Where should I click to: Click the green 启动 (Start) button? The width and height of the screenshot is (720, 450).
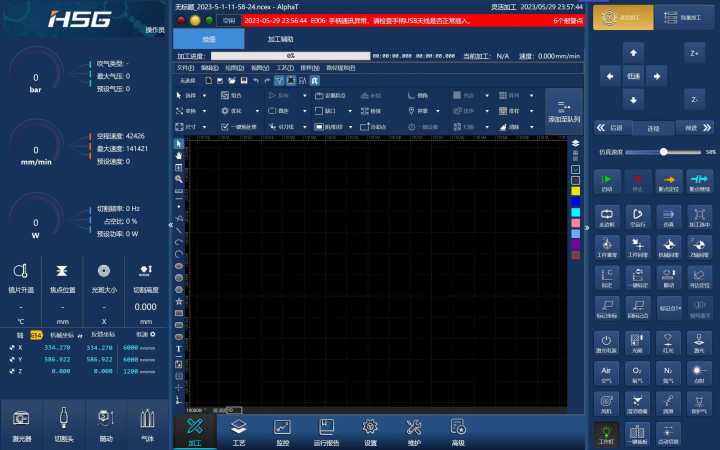pos(606,182)
